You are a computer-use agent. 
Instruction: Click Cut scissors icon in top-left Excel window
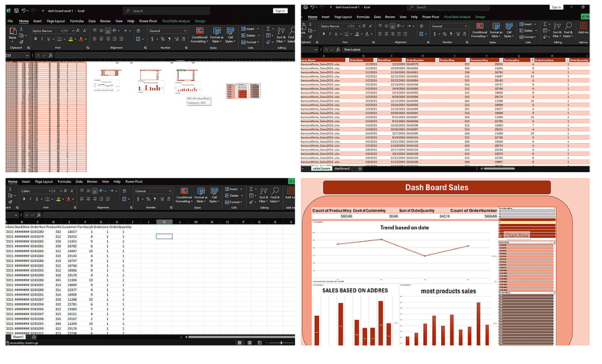22,29
